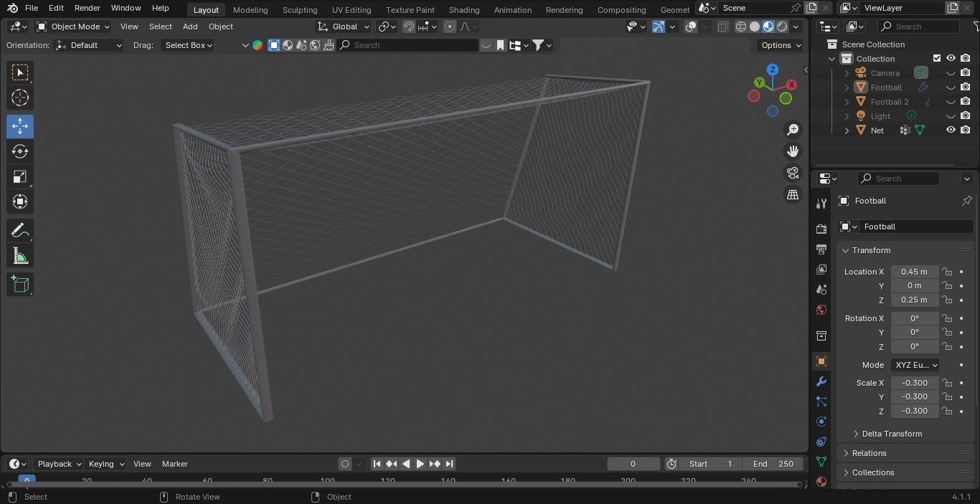
Task: Collapse the Collection tree in outliner
Action: [832, 59]
